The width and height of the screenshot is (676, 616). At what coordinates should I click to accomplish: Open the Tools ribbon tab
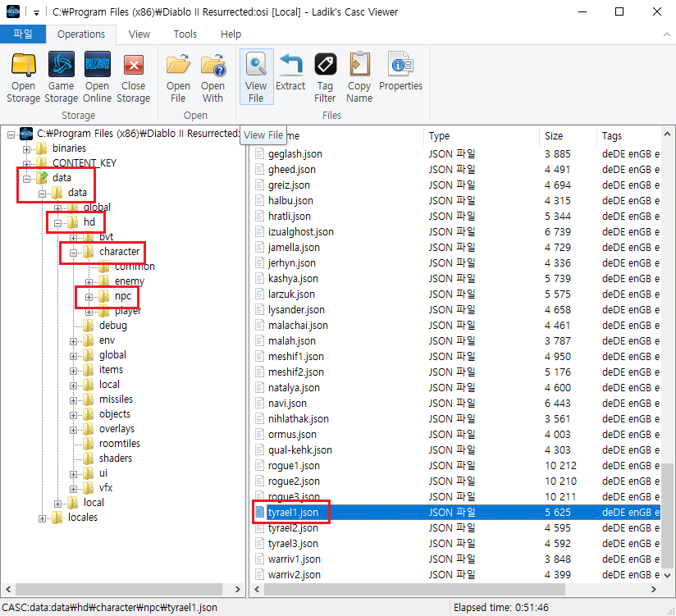click(185, 34)
